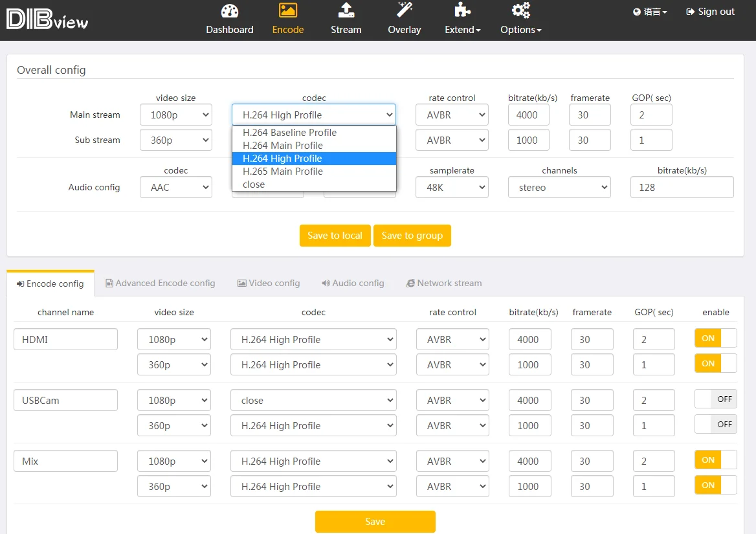Click the Options gears icon
This screenshot has height=534, width=756.
(520, 10)
